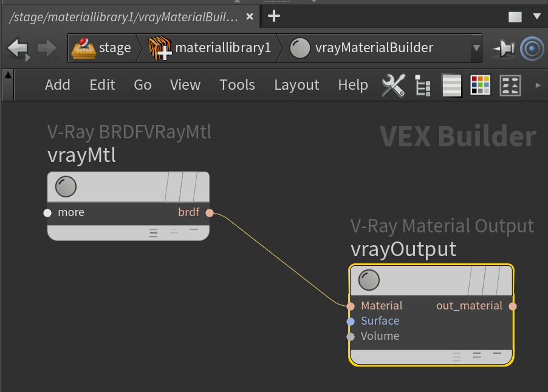Toggle the right flag on vrayOutput node
This screenshot has height=392, width=548.
pyautogui.click(x=504, y=280)
